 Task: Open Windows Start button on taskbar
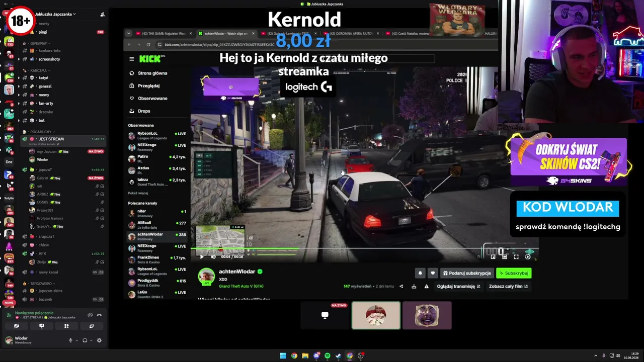pos(283,356)
